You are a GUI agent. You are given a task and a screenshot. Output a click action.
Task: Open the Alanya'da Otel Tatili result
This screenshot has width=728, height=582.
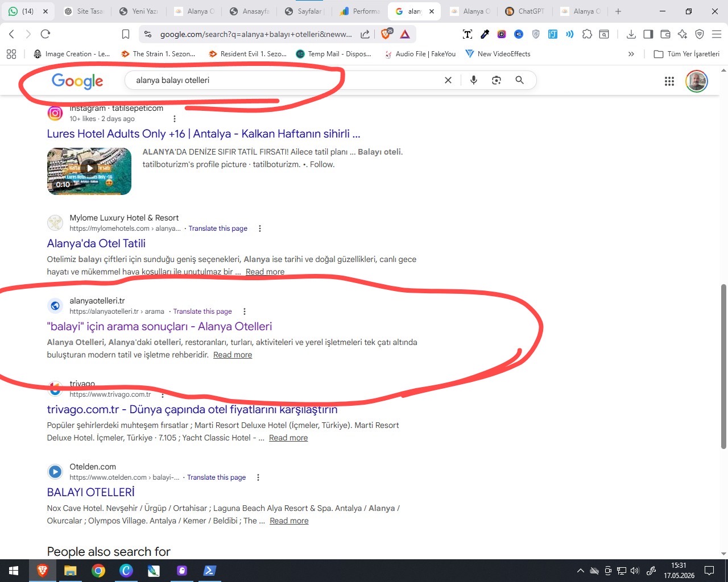point(96,244)
